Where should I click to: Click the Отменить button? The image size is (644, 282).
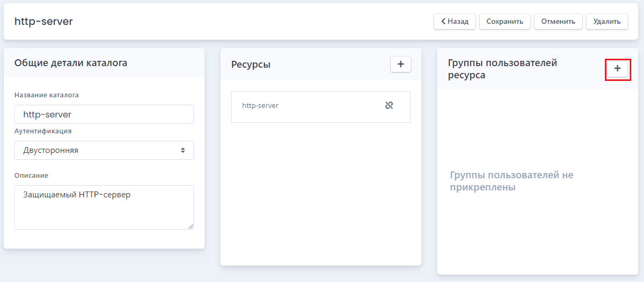(x=558, y=22)
